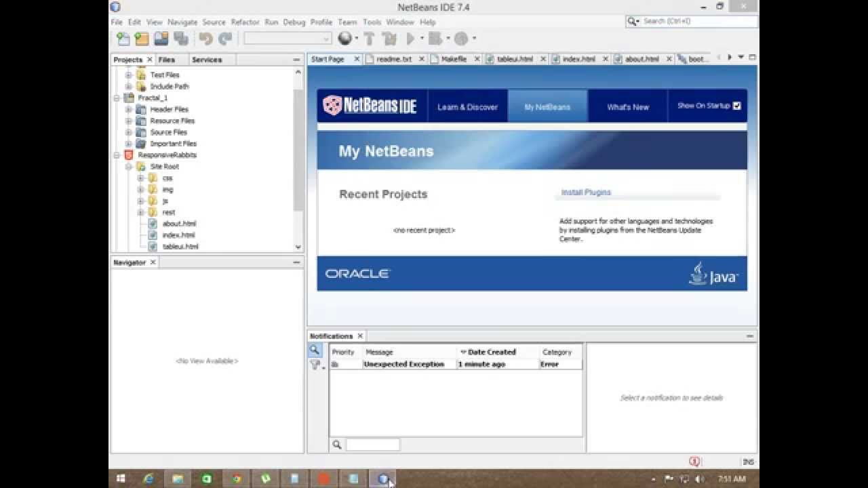868x488 pixels.
Task: Minimize the Projects panel group
Action: tap(296, 60)
